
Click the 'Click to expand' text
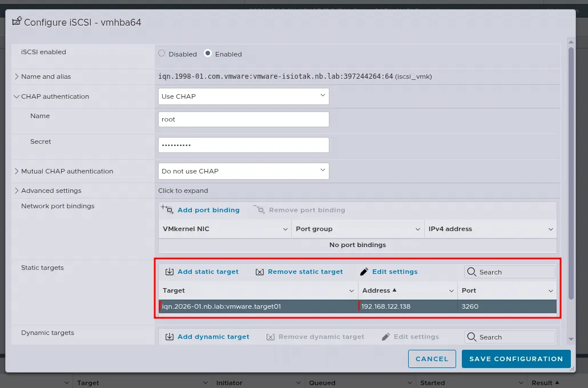pyautogui.click(x=183, y=191)
